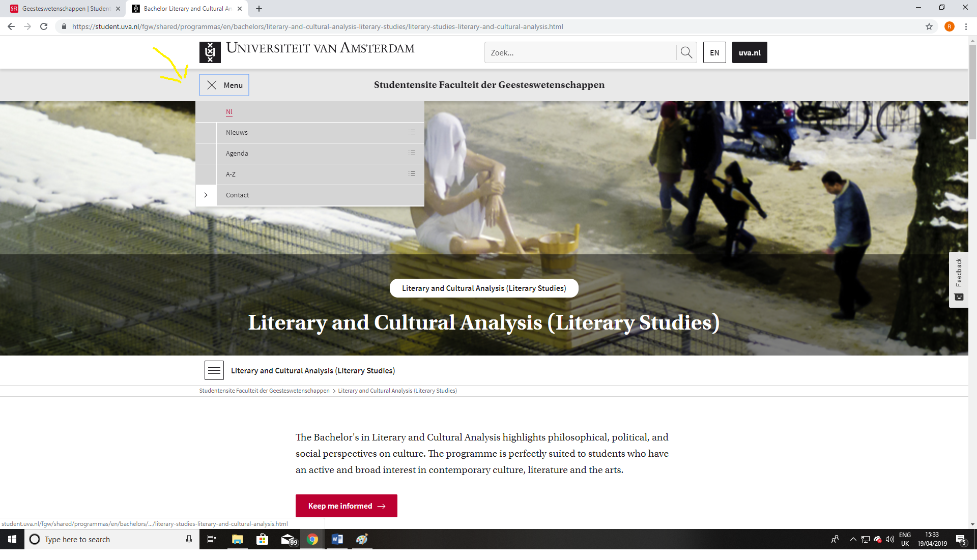This screenshot has width=977, height=560.
Task: Open the Feedback side tab
Action: (959, 279)
